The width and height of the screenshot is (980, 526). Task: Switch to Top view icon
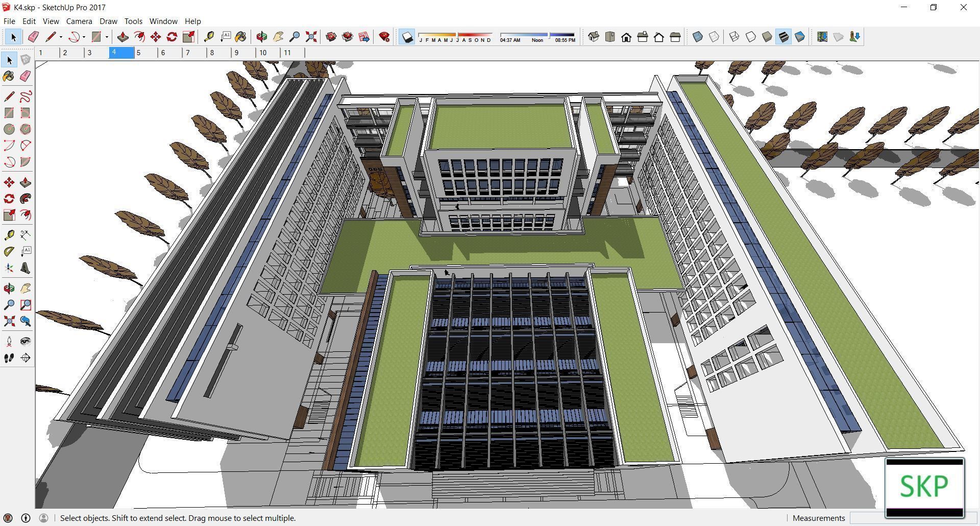(x=610, y=37)
